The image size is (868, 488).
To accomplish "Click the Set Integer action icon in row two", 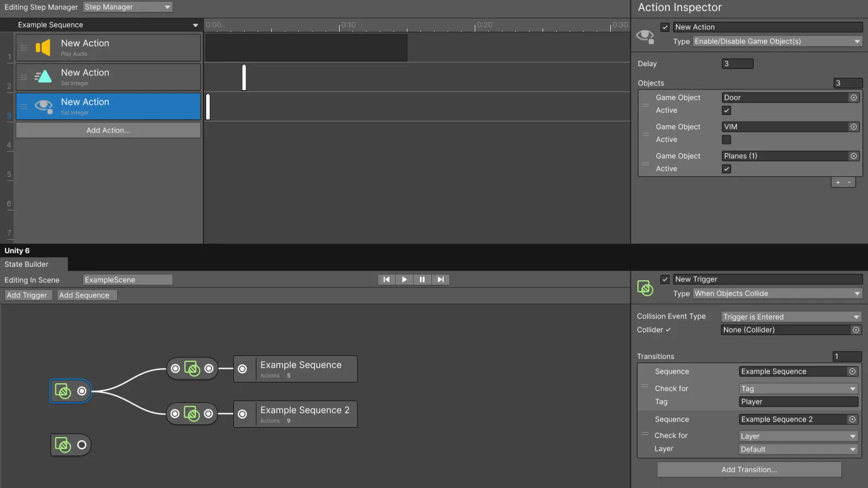I will 43,77.
